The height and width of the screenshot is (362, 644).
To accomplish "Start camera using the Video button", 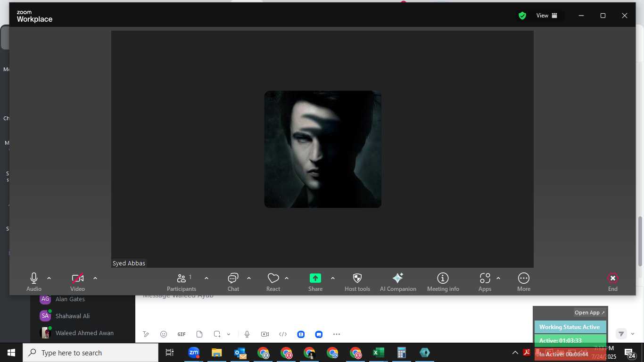I will (77, 282).
